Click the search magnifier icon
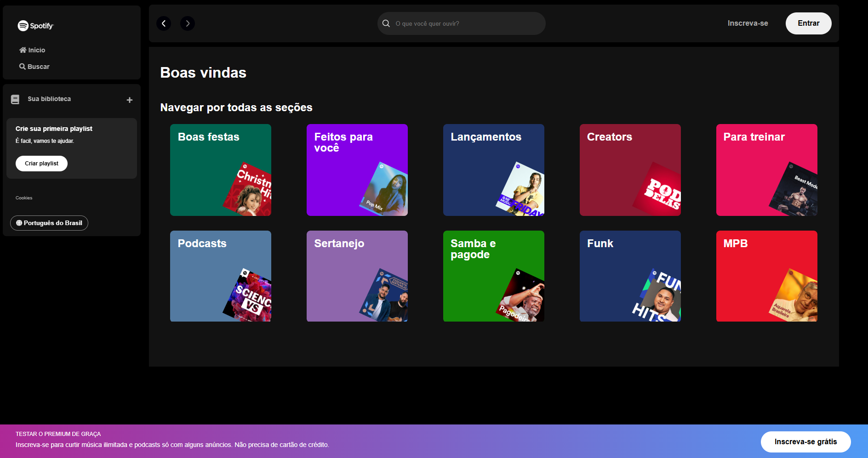Viewport: 868px width, 458px height. pos(386,23)
